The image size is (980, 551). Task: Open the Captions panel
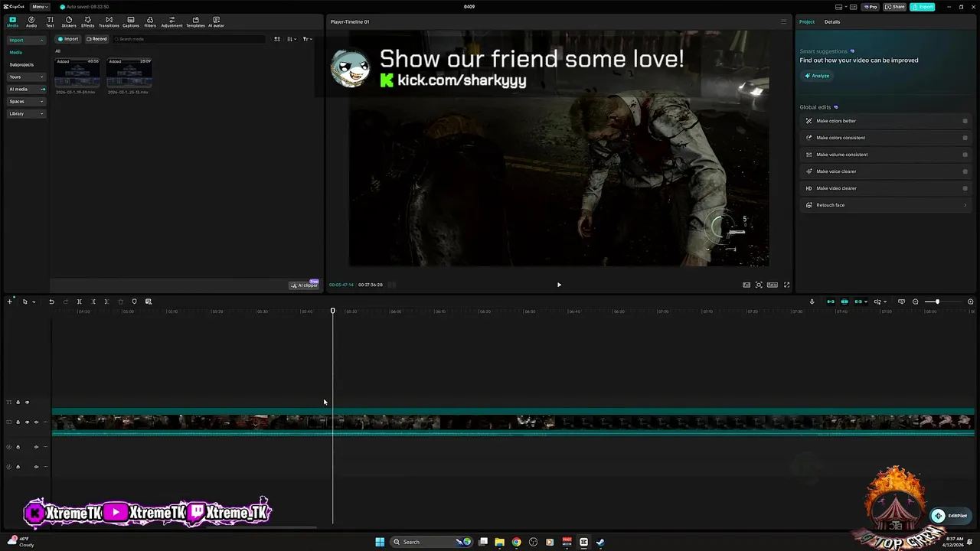click(x=131, y=21)
